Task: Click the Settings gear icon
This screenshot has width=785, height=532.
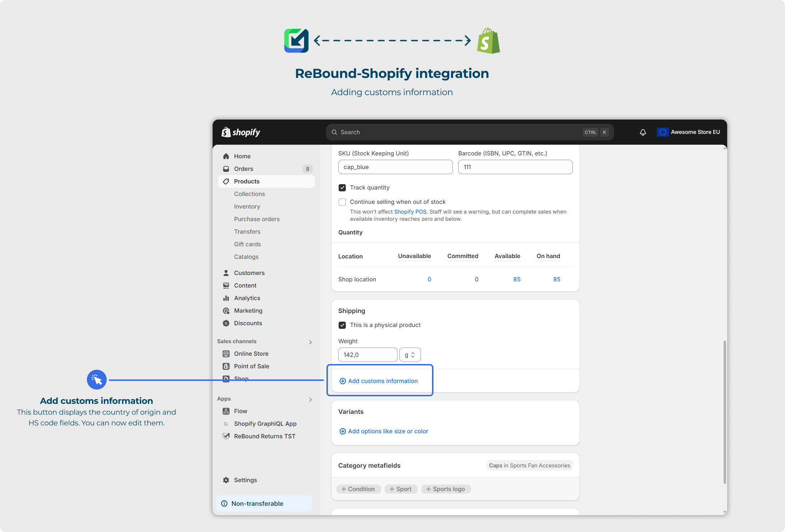Action: pos(226,480)
